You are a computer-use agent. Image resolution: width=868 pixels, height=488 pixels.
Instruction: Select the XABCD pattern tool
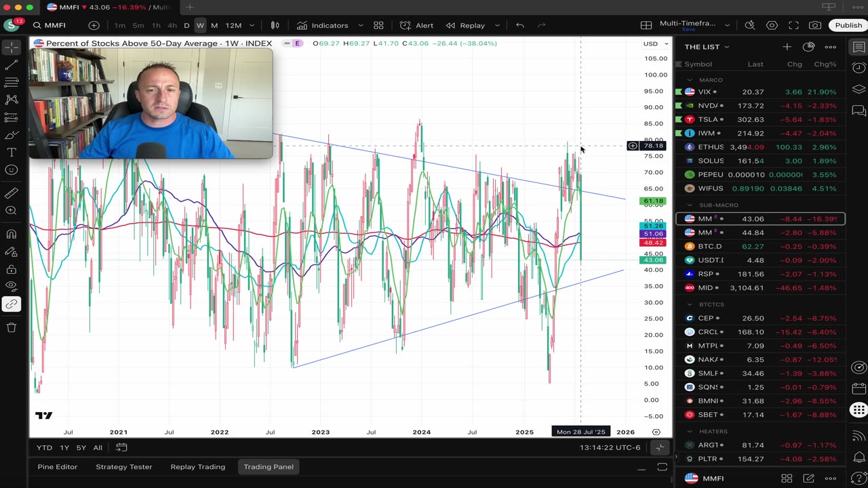(12, 100)
